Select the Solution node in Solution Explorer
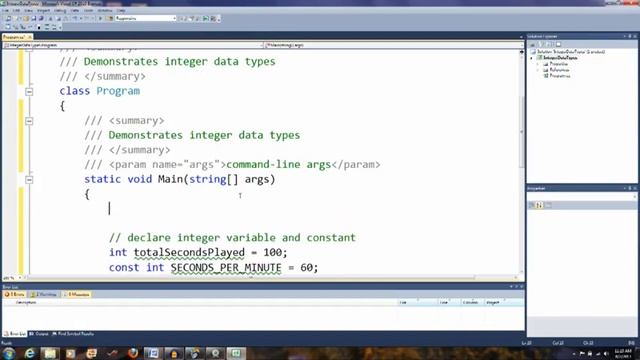 (x=571, y=52)
